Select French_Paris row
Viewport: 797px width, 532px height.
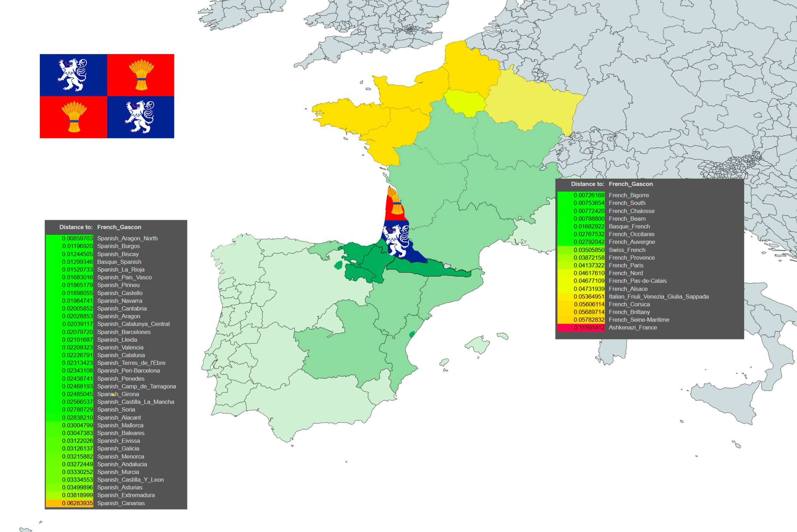coord(650,266)
